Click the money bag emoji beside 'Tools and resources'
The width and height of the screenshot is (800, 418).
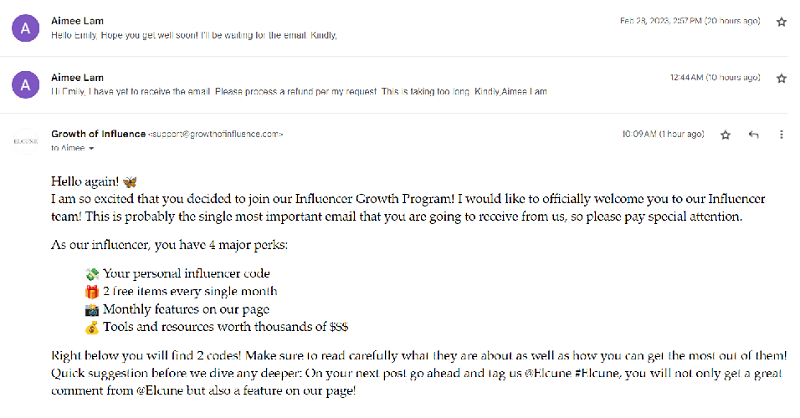click(x=92, y=328)
